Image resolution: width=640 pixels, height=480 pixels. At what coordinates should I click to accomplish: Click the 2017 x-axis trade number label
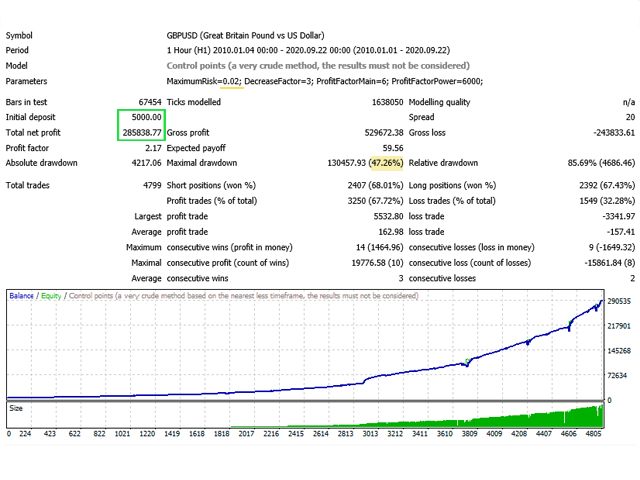point(246,433)
